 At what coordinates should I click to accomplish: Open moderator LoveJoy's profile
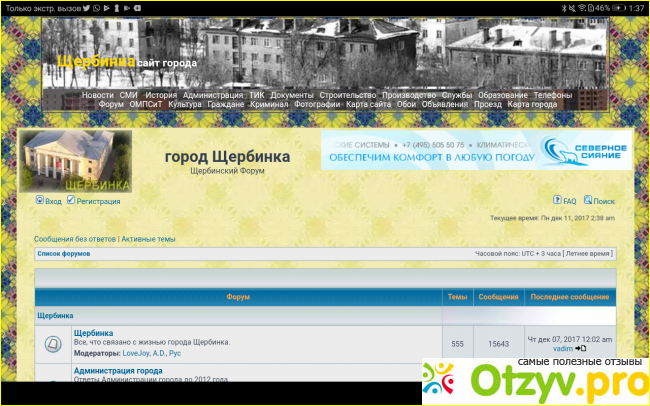[136, 353]
